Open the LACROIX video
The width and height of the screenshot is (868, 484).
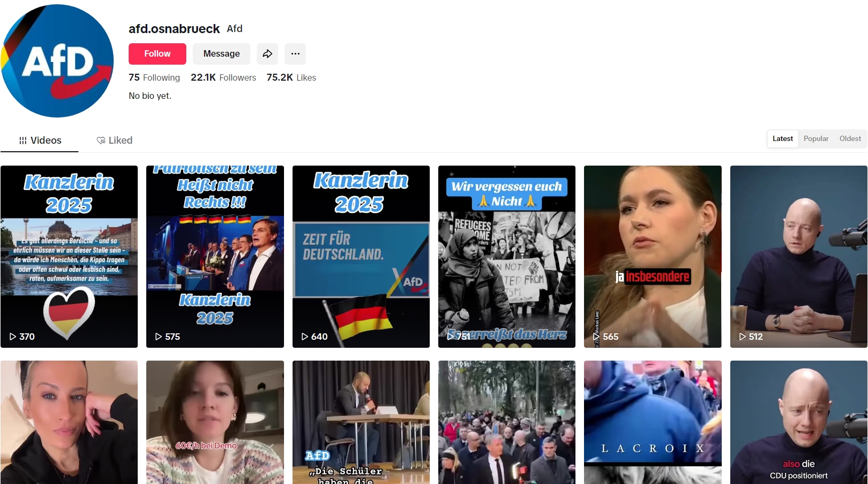pos(653,422)
